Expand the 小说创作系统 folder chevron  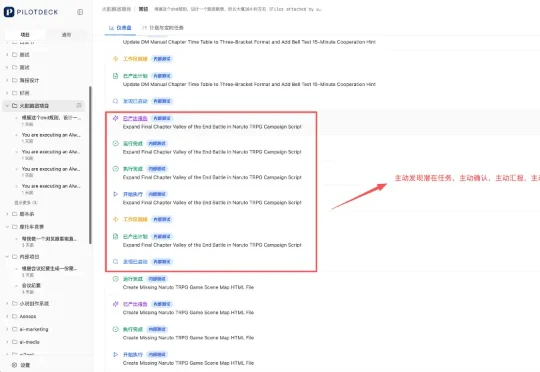[x=7, y=303]
